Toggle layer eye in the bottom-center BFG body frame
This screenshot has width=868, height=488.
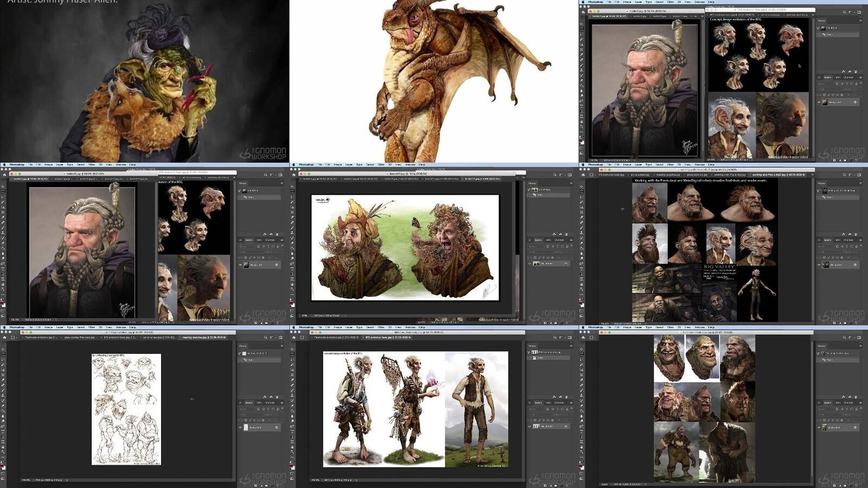click(x=529, y=427)
